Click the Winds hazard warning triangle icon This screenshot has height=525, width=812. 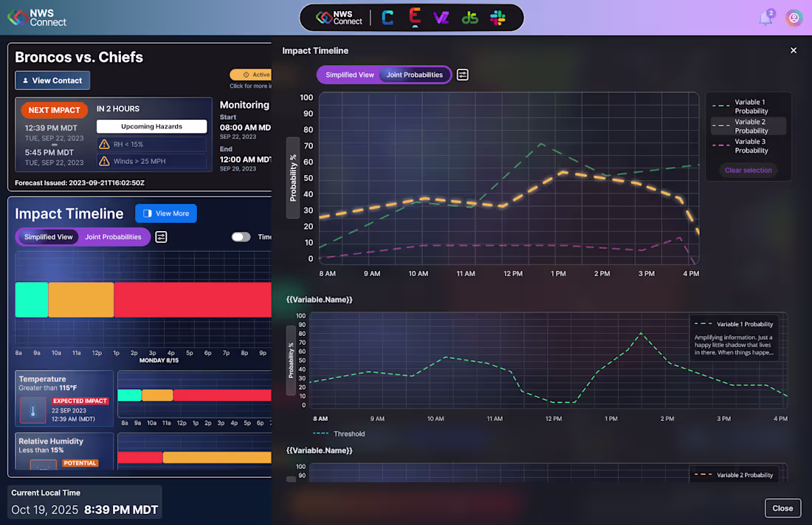[104, 161]
